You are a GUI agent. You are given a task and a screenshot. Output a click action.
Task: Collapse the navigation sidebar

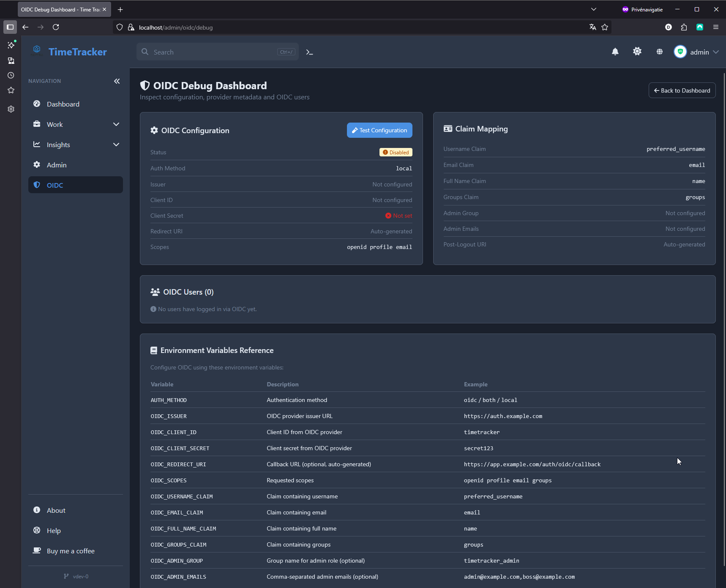tap(117, 81)
